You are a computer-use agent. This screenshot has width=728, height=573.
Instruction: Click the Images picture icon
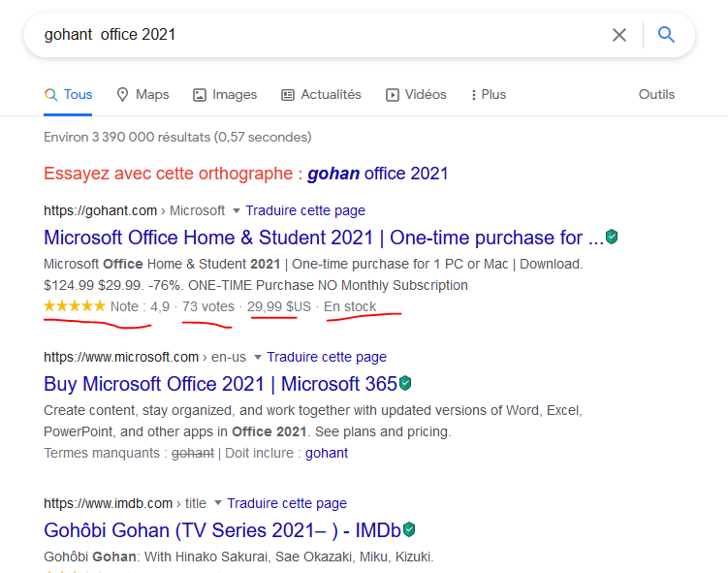pos(200,95)
